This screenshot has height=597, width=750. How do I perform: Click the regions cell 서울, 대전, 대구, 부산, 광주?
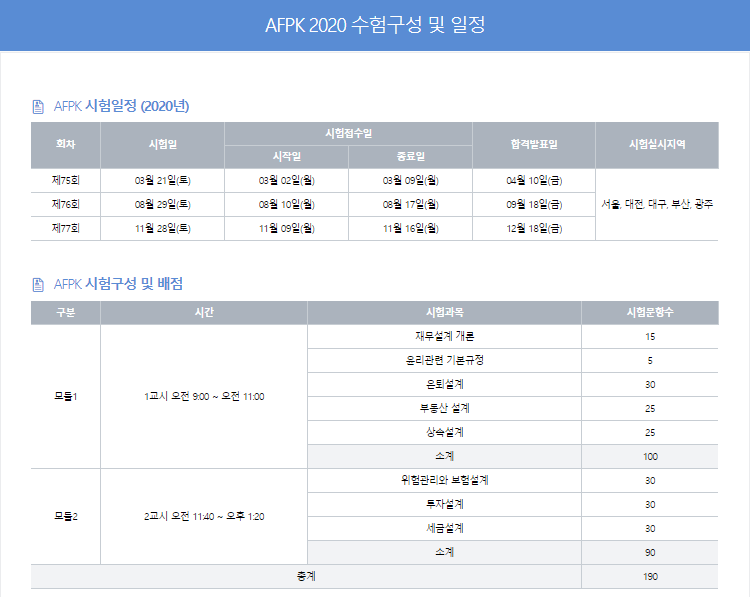tap(657, 204)
